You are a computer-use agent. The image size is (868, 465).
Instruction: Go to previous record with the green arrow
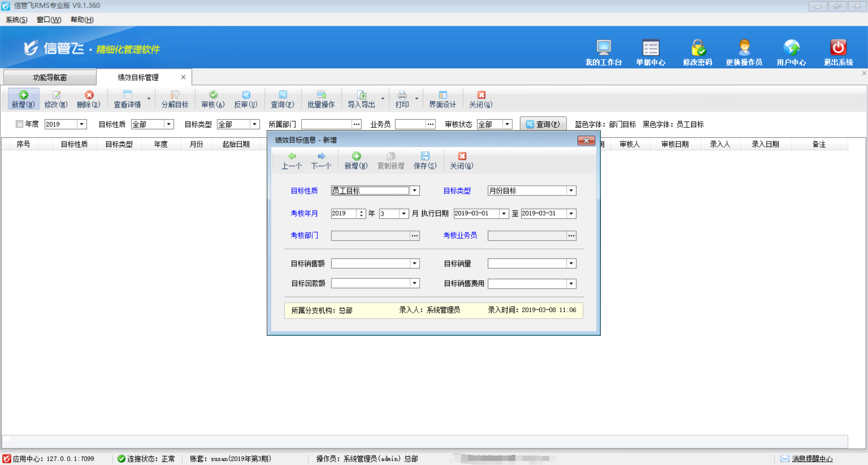292,156
